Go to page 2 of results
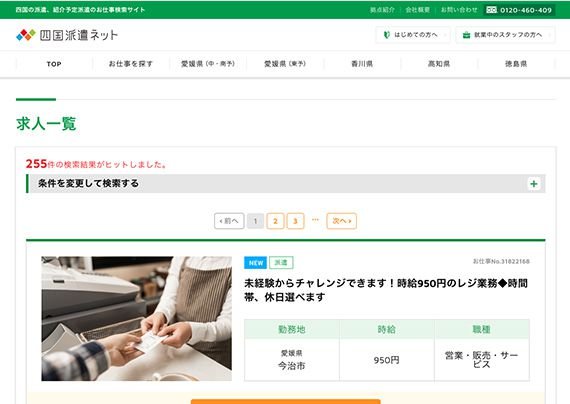The width and height of the screenshot is (570, 404). (x=275, y=221)
